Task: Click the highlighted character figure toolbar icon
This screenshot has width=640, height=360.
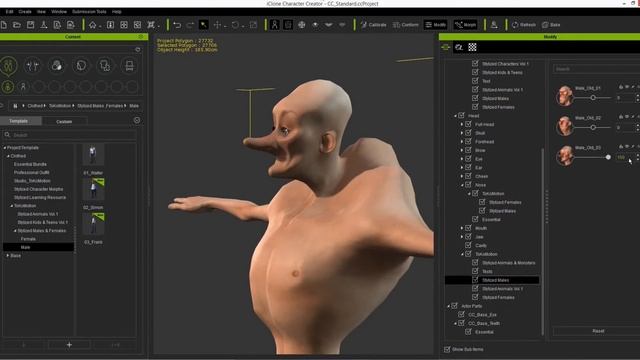Action: coord(275,25)
